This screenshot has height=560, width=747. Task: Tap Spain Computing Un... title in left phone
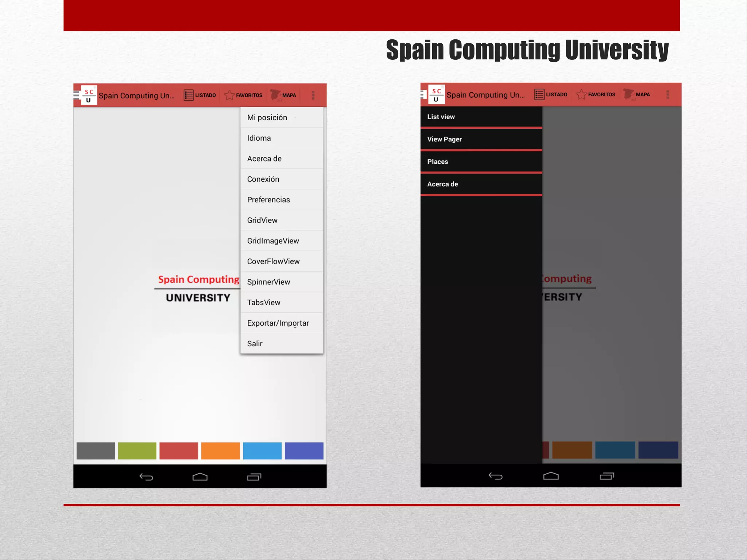pos(137,96)
